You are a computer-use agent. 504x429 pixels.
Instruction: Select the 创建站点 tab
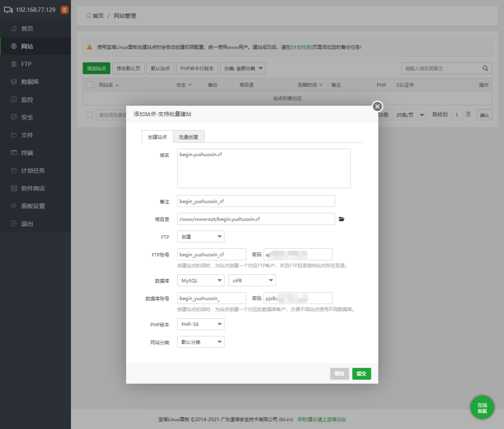point(157,137)
